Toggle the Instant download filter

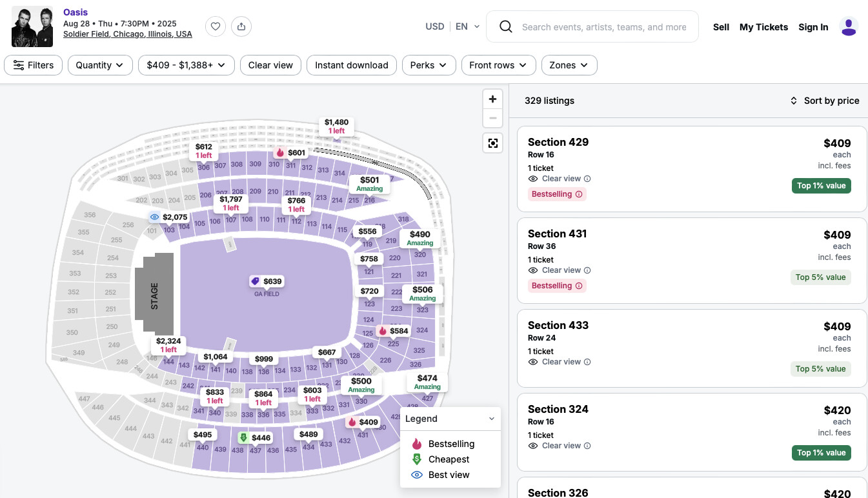(352, 65)
